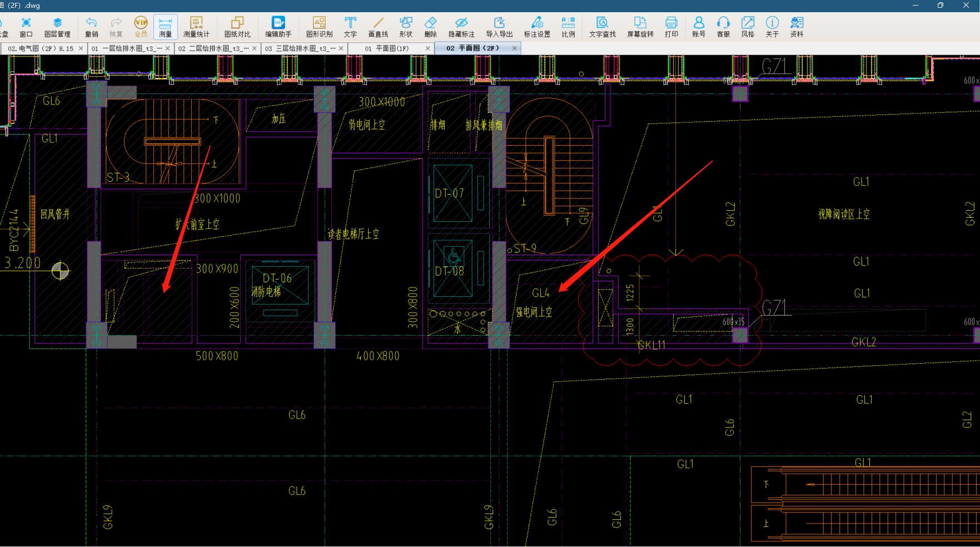Click 屏幕旋转 screen rotate icon
The image size is (980, 547).
click(x=640, y=27)
